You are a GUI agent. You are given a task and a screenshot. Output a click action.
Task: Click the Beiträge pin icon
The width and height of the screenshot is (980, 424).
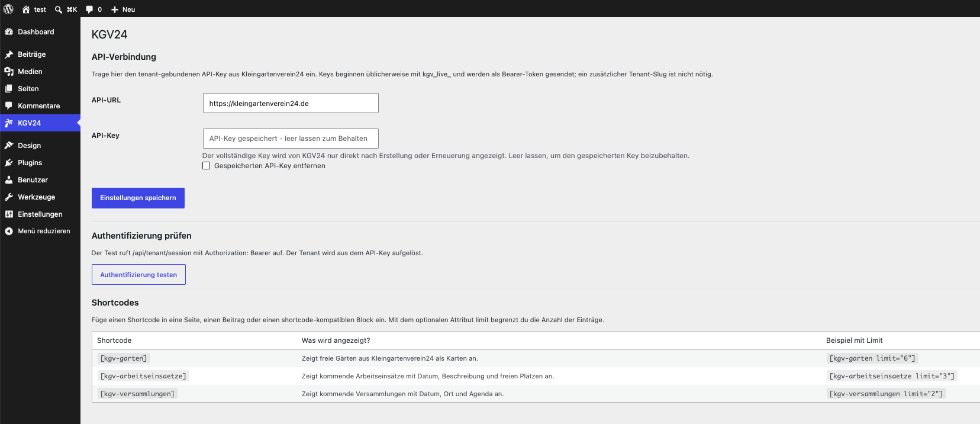[9, 54]
